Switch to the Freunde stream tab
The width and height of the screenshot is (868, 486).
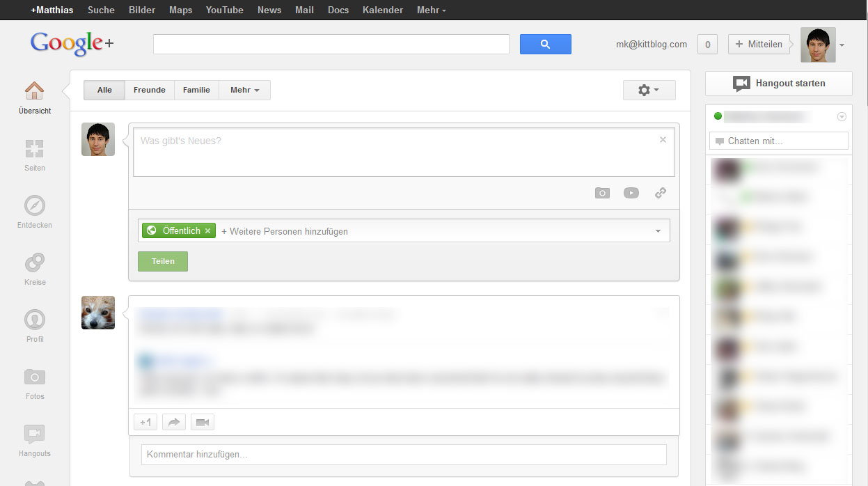[x=149, y=90]
